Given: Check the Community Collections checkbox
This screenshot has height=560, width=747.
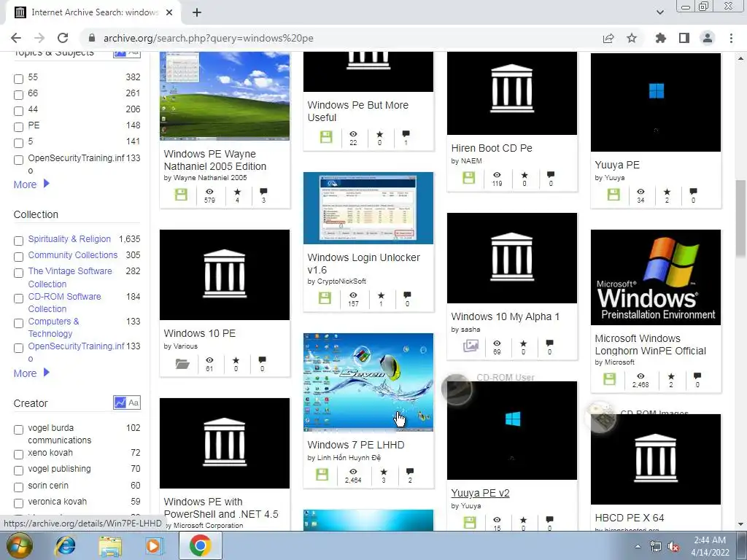Looking at the screenshot, I should [18, 257].
